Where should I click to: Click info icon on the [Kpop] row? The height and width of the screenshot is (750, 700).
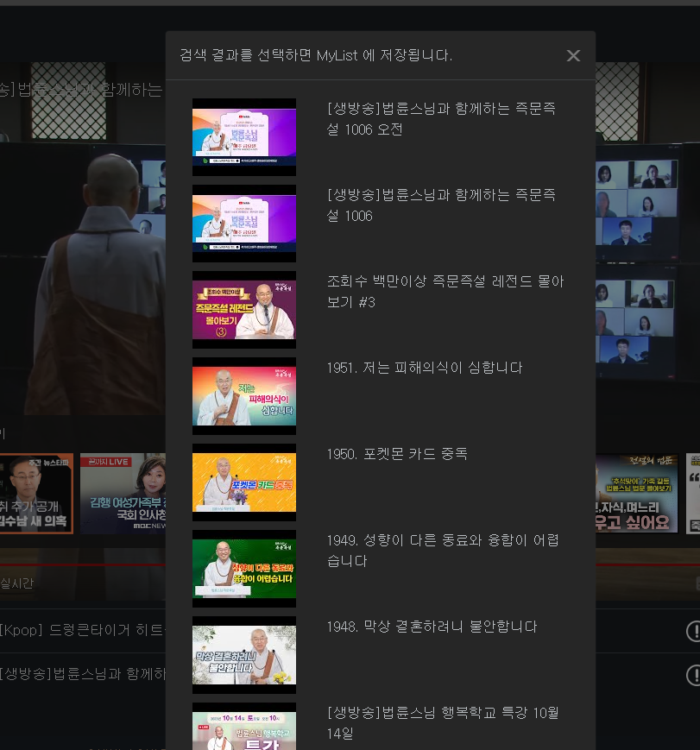click(x=693, y=632)
